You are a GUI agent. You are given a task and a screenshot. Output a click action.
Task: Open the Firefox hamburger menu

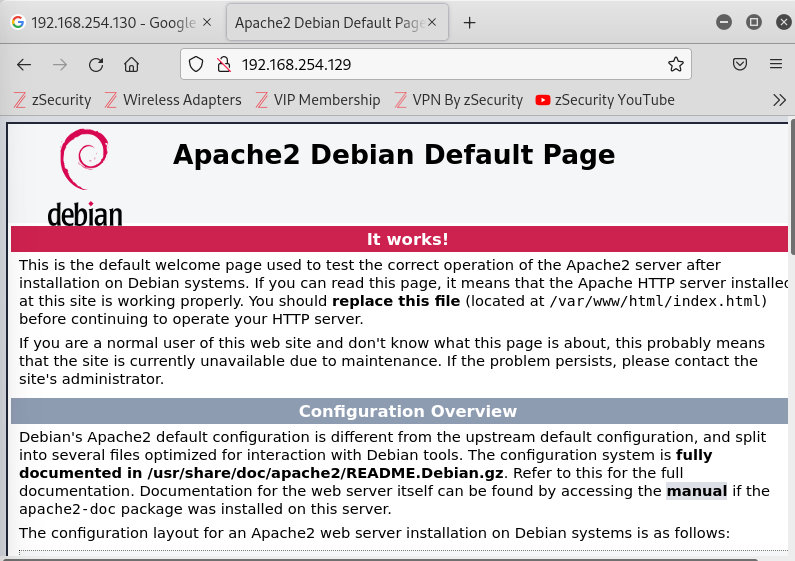[x=776, y=64]
